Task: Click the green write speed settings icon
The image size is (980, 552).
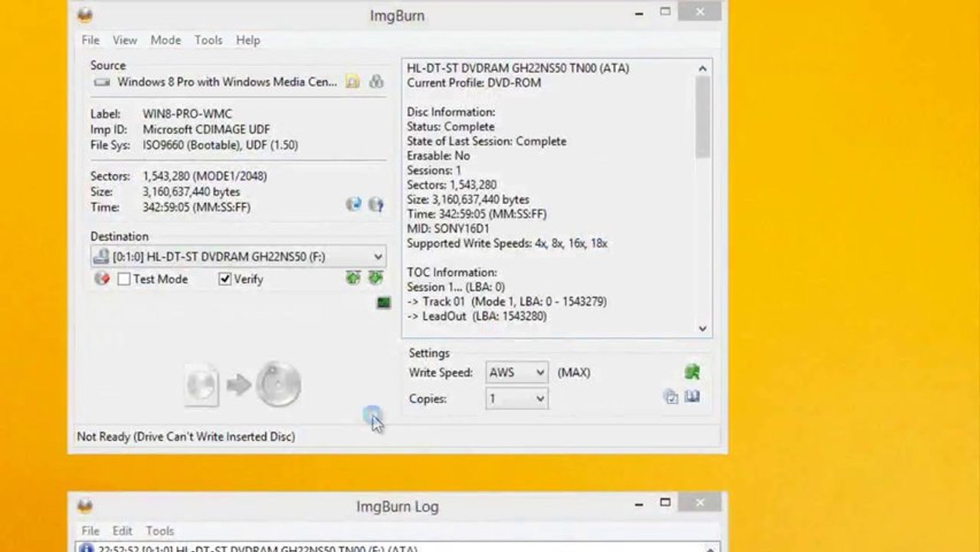Action: pos(692,373)
